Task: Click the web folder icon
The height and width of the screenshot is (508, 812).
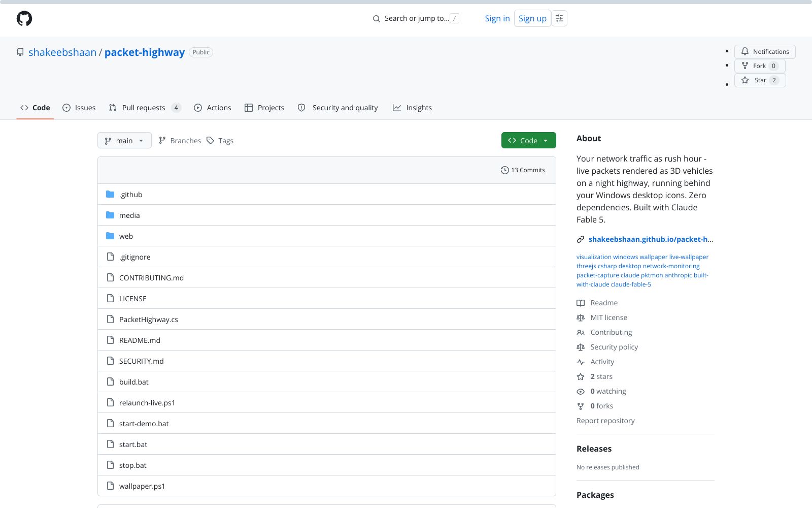Action: 110,236
